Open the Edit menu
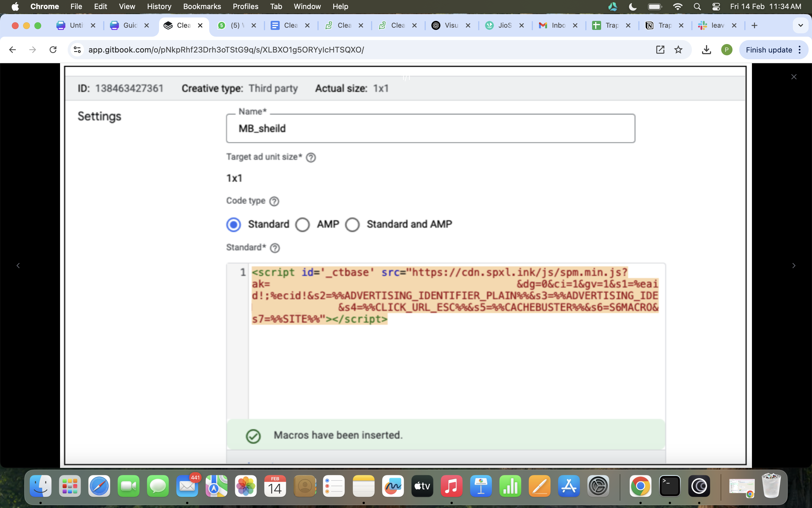The height and width of the screenshot is (508, 812). pyautogui.click(x=100, y=6)
